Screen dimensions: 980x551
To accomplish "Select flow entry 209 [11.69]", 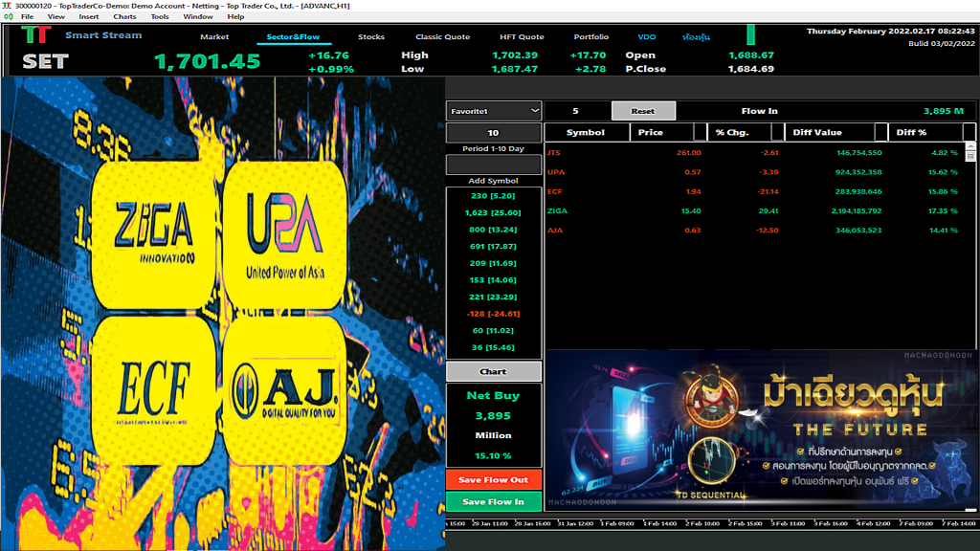I will point(493,263).
